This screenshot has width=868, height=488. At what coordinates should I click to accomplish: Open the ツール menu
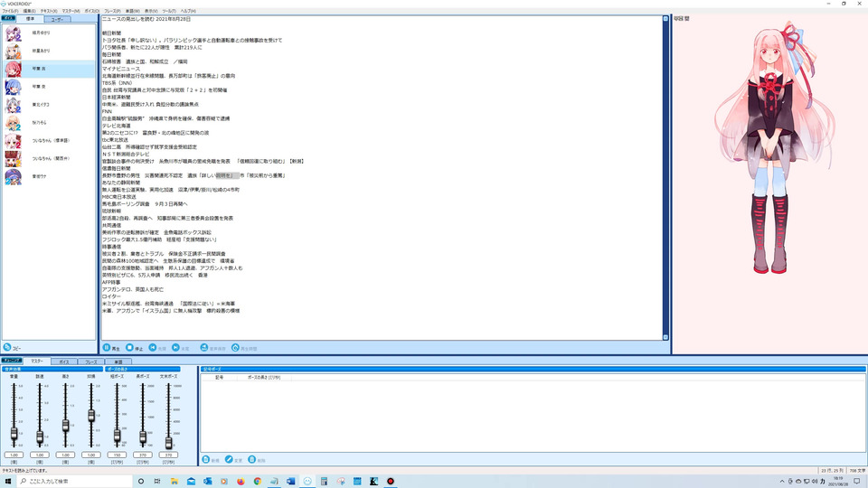[169, 11]
